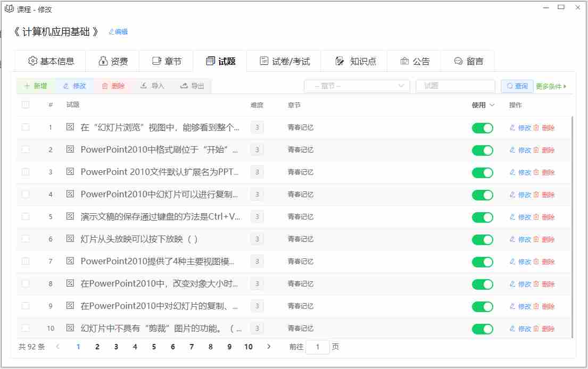The image size is (588, 369).
Task: Toggle the 使用 switch for question 2
Action: 482,150
